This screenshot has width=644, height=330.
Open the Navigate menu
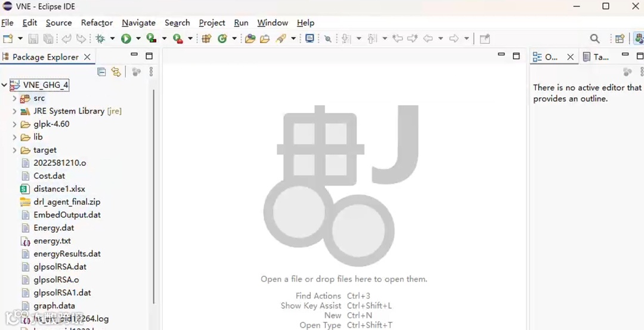(x=139, y=23)
